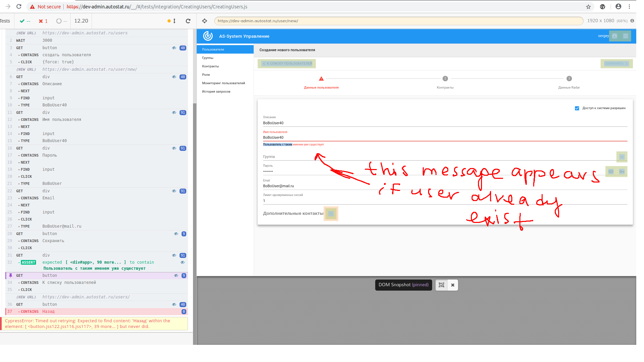
Task: Click the hidden-eye icon on the ASSERT row
Action: (x=183, y=262)
